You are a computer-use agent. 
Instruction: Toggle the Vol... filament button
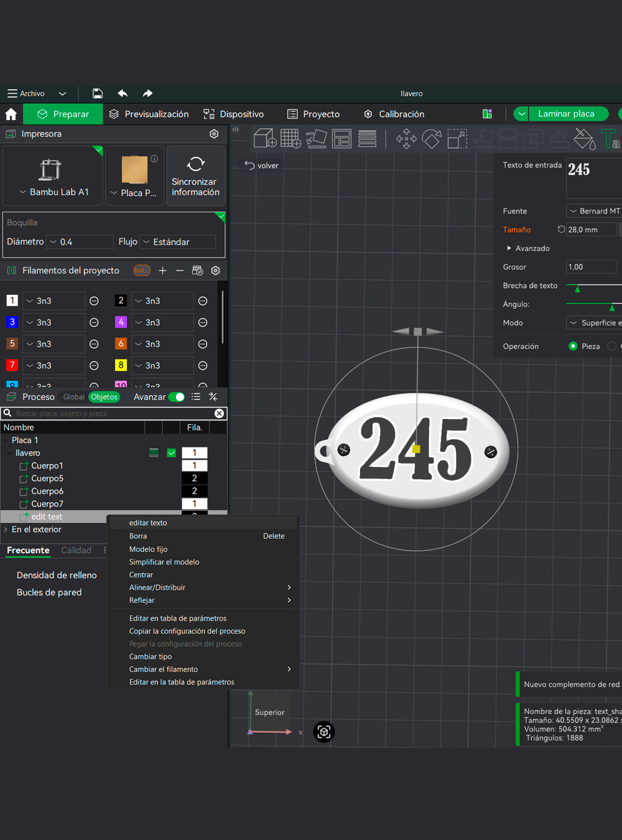(142, 271)
